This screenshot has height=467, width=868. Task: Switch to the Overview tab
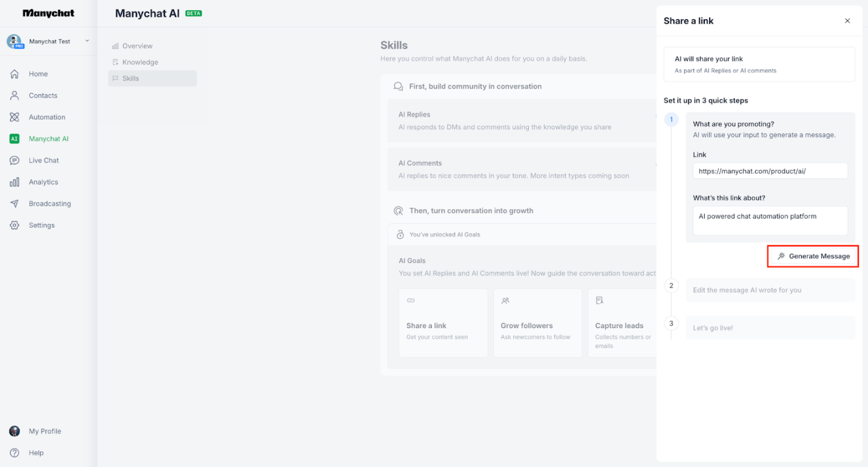point(137,45)
